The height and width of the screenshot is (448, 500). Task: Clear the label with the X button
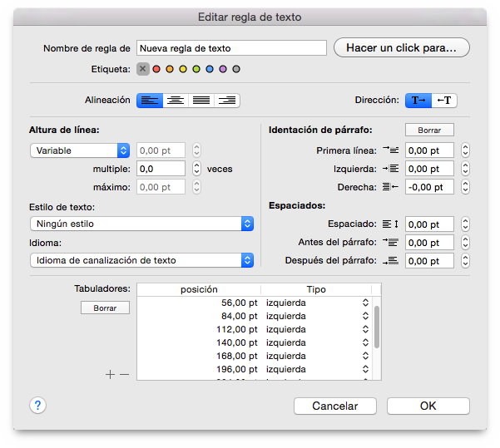pos(143,69)
